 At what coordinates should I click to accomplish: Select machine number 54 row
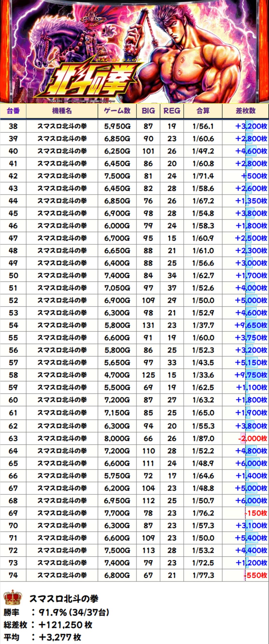(13, 325)
